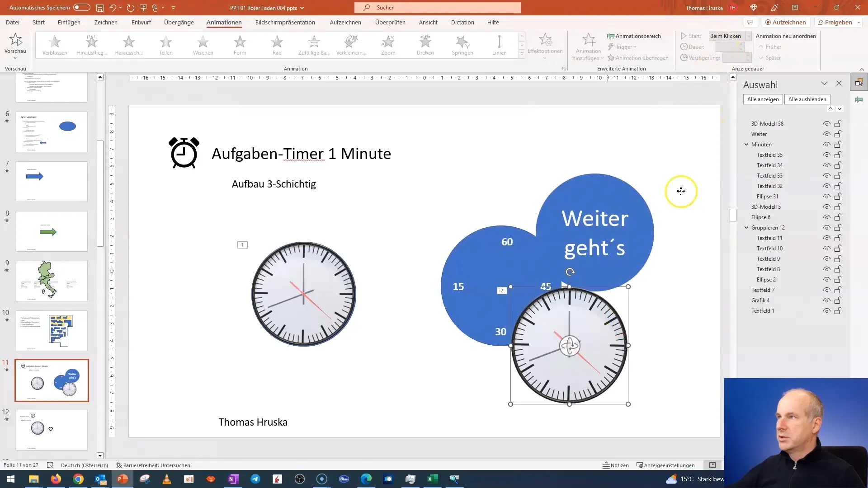Click the editor vertical scrollbar thumb
The height and width of the screenshot is (488, 868).
(x=733, y=215)
